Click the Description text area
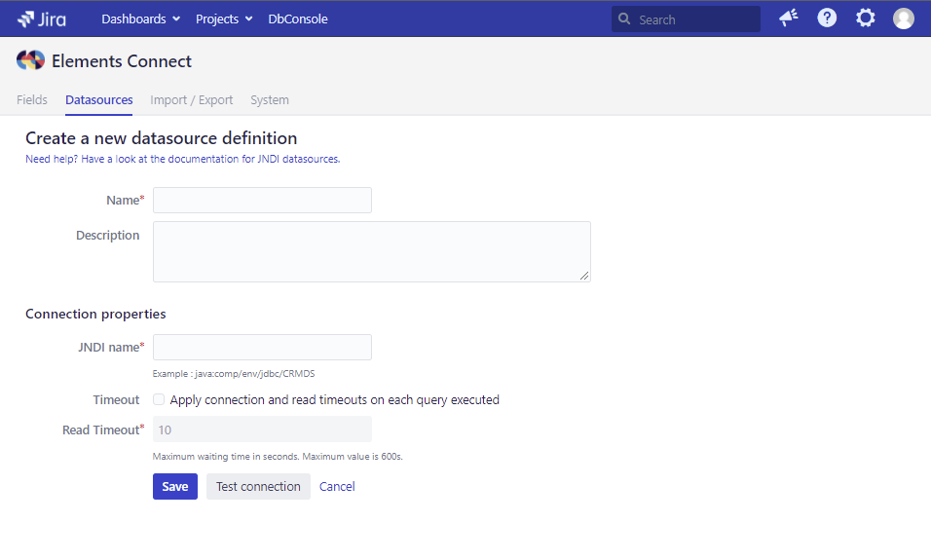The width and height of the screenshot is (931, 560). point(371,251)
